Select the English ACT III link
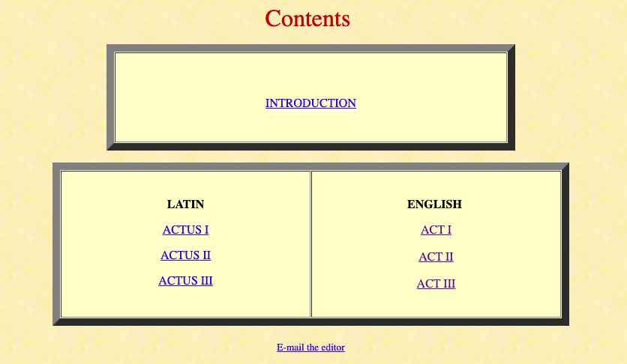The image size is (627, 364). point(436,284)
